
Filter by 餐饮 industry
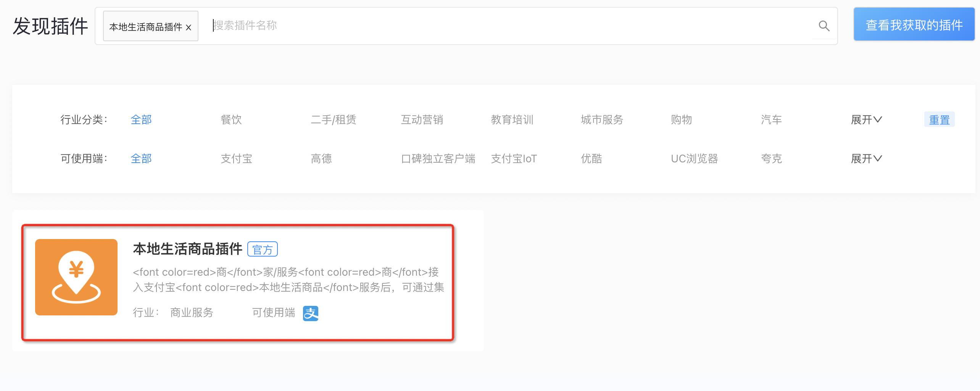click(231, 120)
